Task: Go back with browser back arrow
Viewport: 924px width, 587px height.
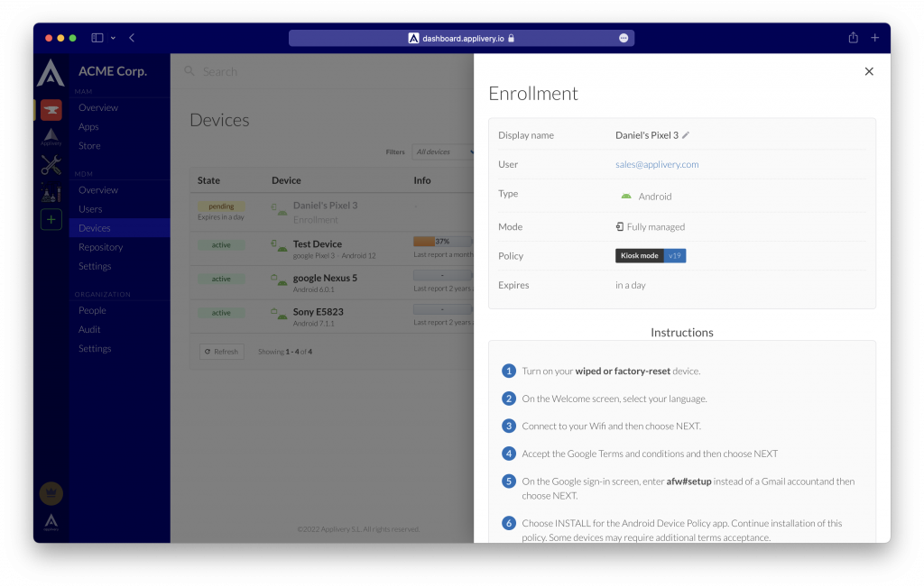Action: 132,38
